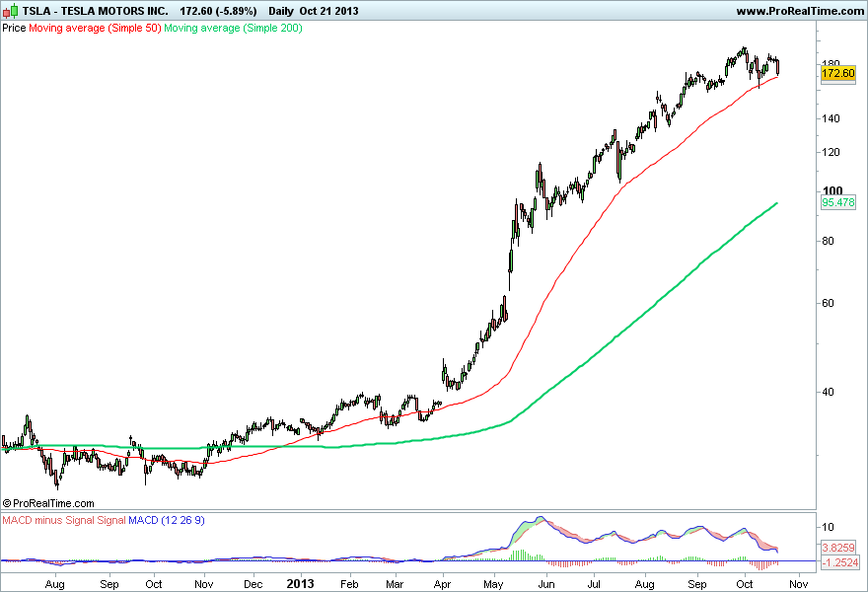Select 'Moving average (Simple 50)' legend label
Viewport: 868px width, 592px height.
pos(95,28)
